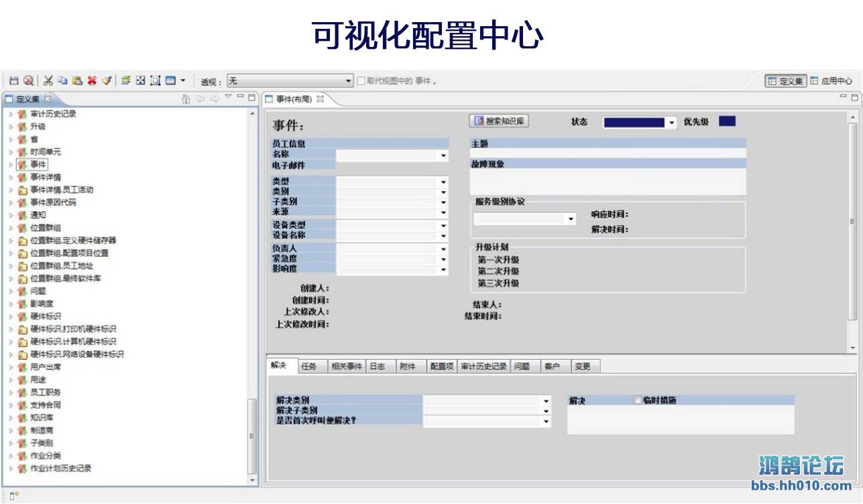
Task: Open the 名称 dropdown
Action: pyautogui.click(x=443, y=155)
